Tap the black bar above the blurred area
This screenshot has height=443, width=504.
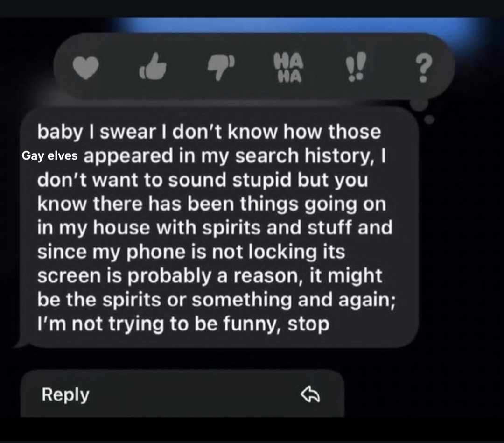tap(252, 8)
